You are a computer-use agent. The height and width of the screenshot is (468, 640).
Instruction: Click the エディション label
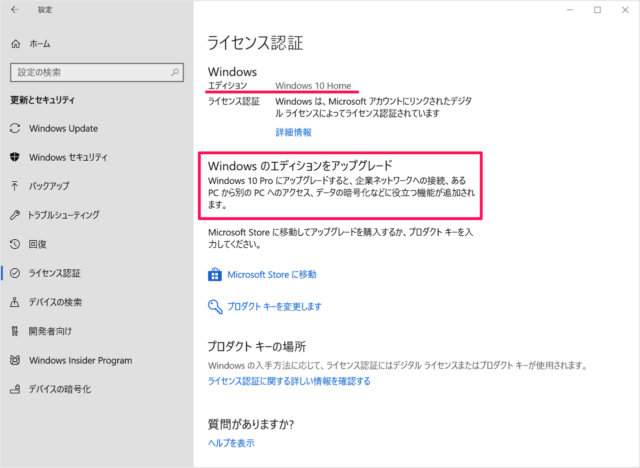pyautogui.click(x=228, y=86)
